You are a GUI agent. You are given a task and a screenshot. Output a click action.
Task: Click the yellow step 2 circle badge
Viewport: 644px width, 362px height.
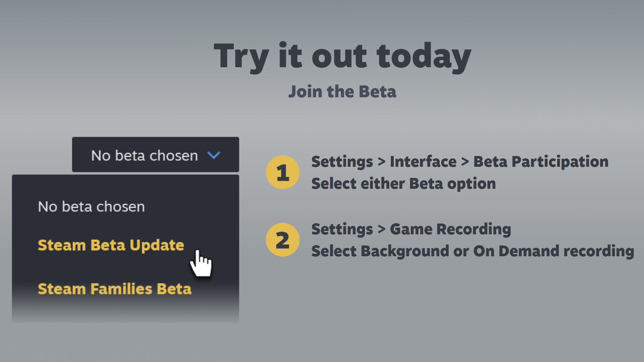[282, 240]
